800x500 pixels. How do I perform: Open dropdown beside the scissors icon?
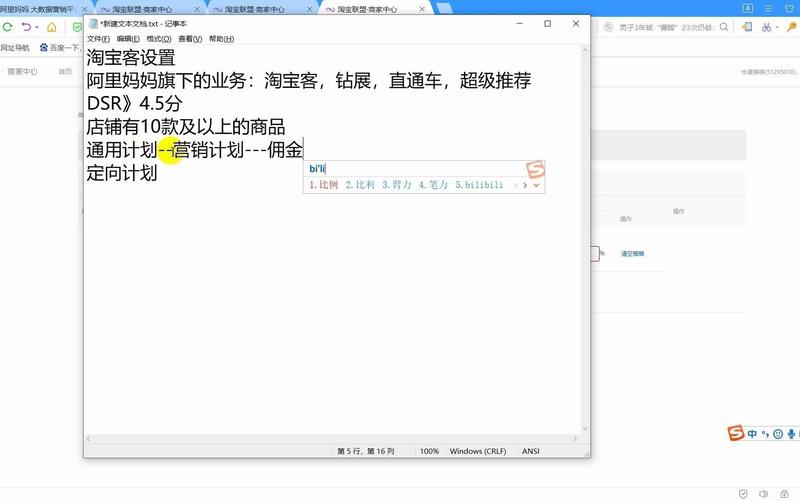click(777, 28)
